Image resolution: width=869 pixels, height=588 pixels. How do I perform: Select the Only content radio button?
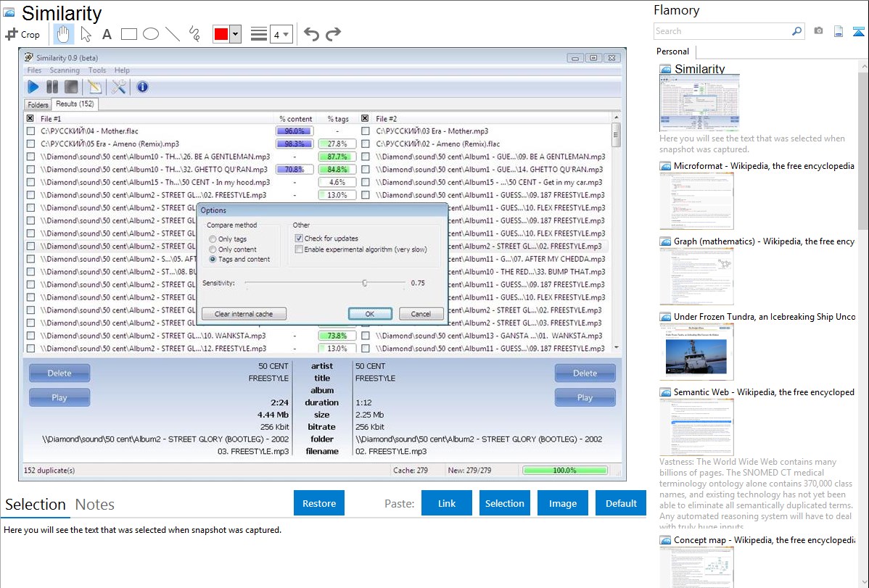(x=213, y=249)
